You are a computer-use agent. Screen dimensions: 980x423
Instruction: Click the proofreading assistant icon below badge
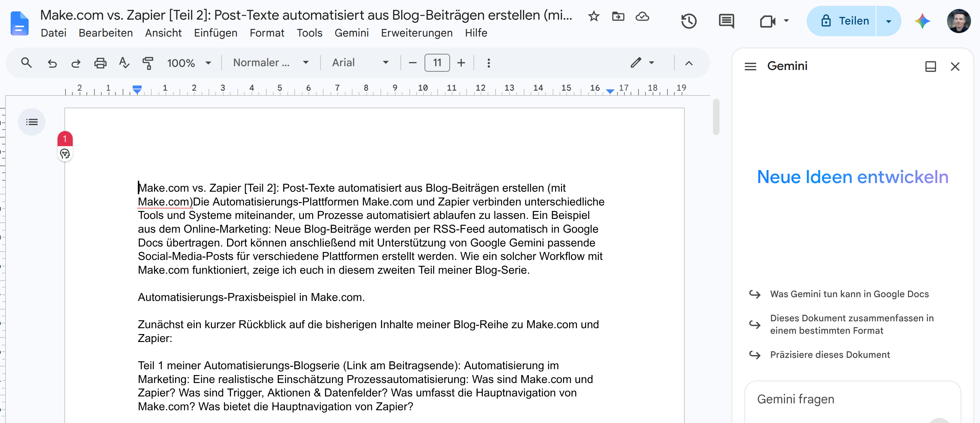click(65, 154)
